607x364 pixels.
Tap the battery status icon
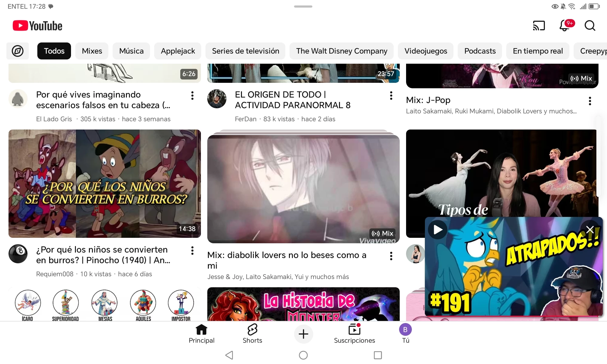(x=594, y=6)
